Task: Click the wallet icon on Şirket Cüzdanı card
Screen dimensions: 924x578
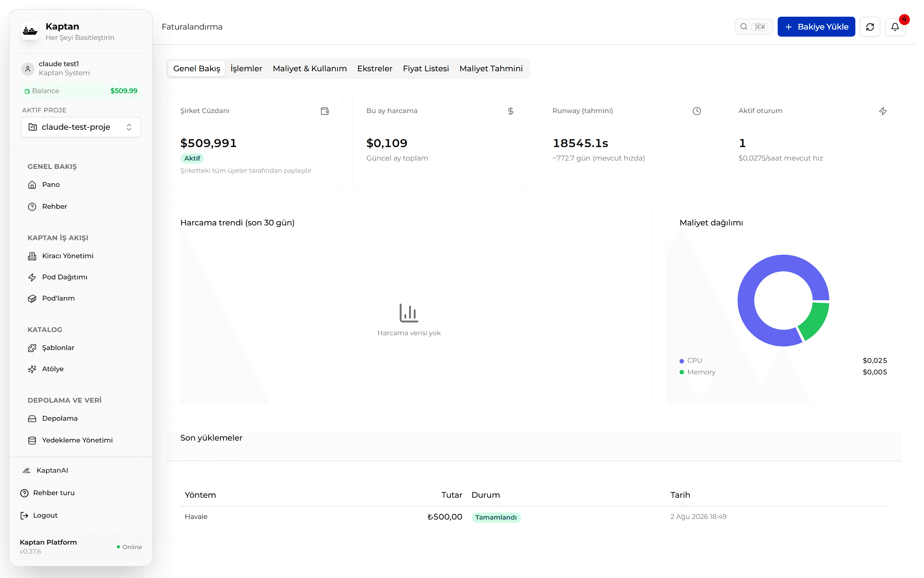Action: (325, 111)
